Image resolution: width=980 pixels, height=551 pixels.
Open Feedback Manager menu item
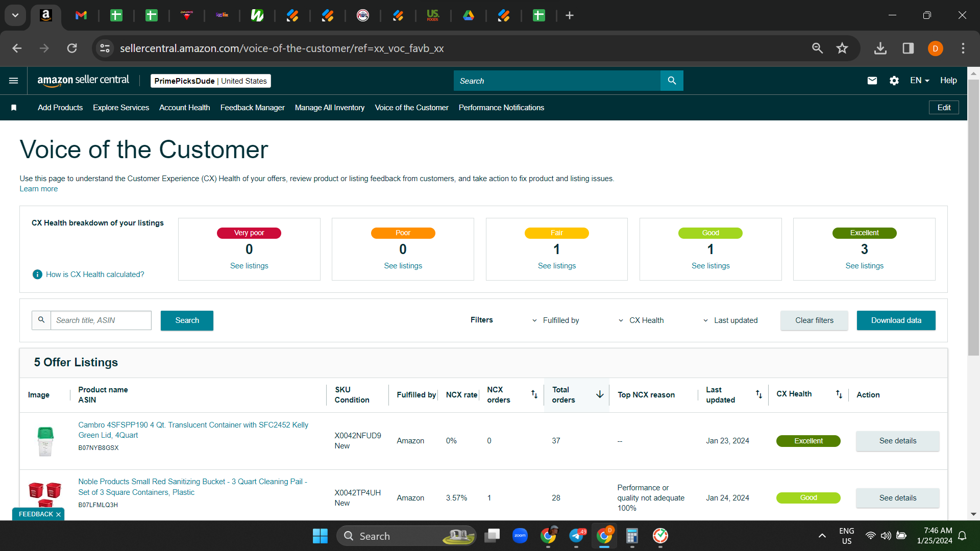click(253, 108)
